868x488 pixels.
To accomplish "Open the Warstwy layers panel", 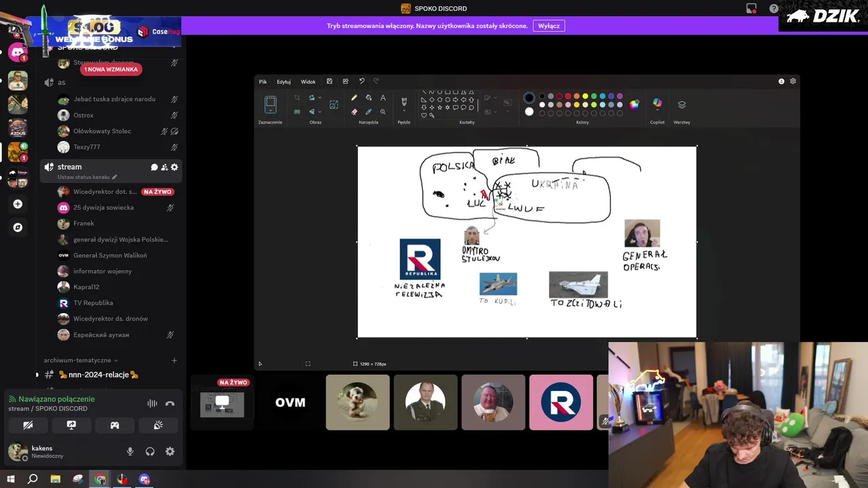I will pyautogui.click(x=682, y=104).
